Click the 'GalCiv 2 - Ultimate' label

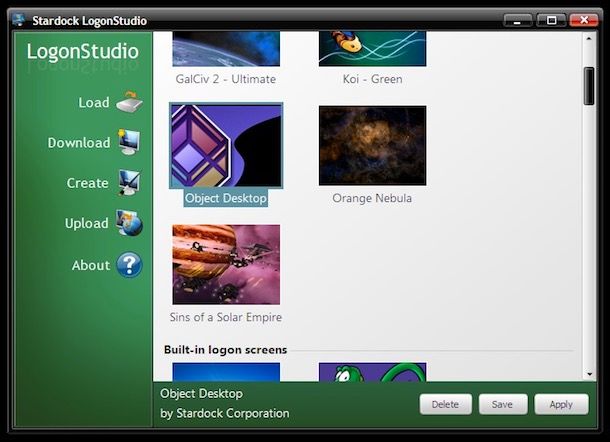[x=226, y=79]
